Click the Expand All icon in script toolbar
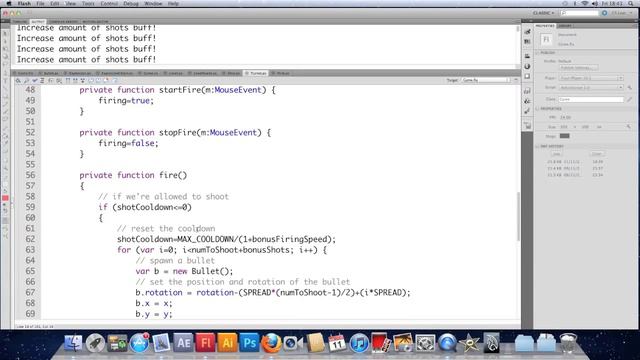640x360 pixels. click(83, 81)
